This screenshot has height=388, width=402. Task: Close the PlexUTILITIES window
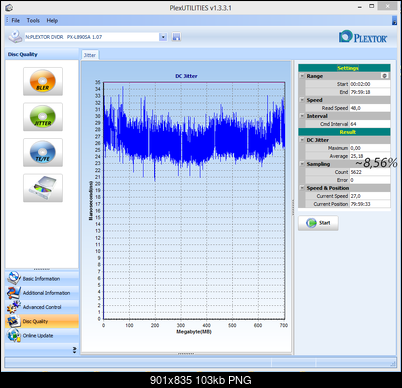pos(388,6)
